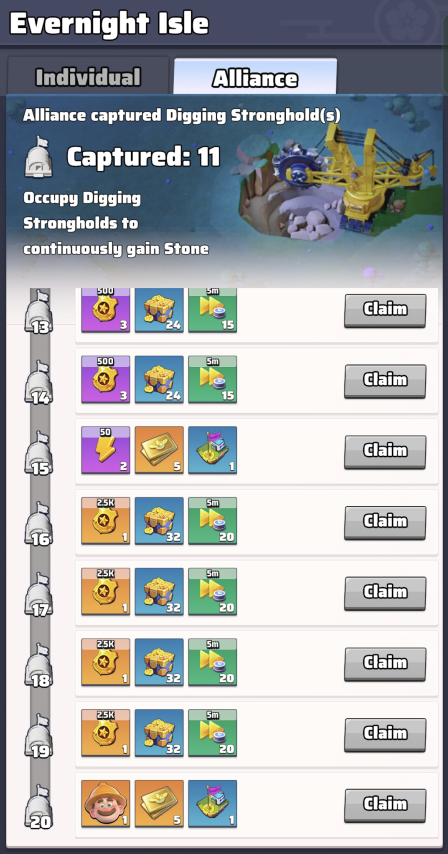Claim the reward for 15 strongholds
Image resolution: width=448 pixels, height=854 pixels.
(x=385, y=452)
